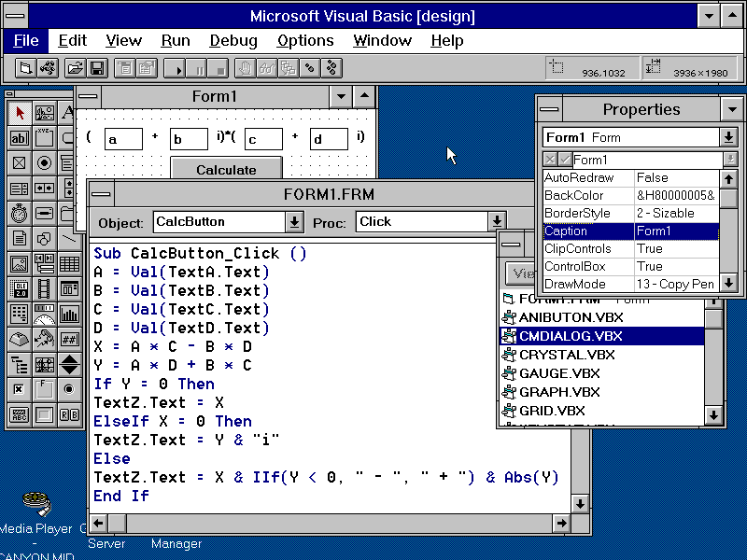Select the TextBox control tool
The image size is (747, 560).
[x=20, y=139]
